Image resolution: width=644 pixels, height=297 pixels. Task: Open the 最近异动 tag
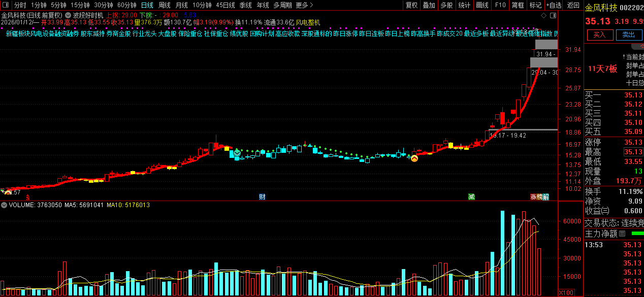pos(502,34)
